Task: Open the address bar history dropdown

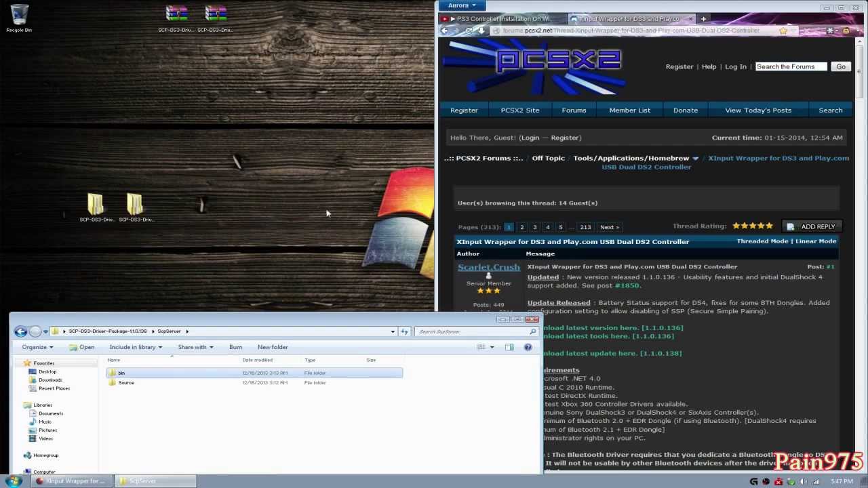Action: (393, 331)
